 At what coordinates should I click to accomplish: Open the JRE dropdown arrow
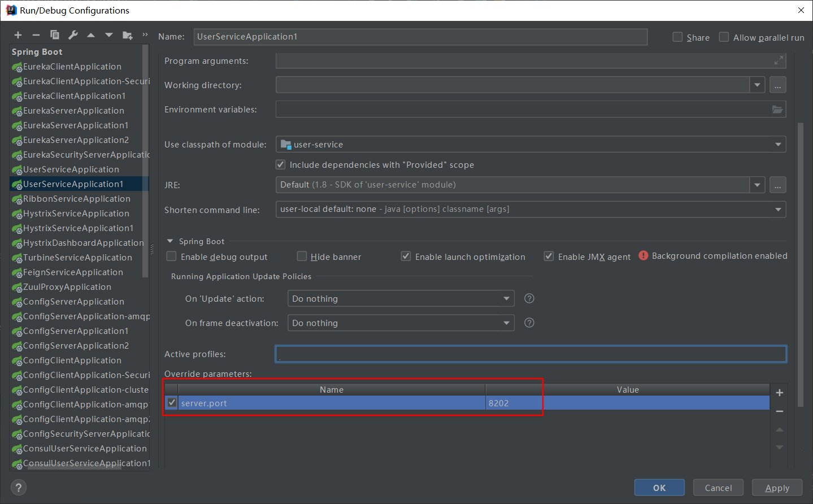pos(758,185)
